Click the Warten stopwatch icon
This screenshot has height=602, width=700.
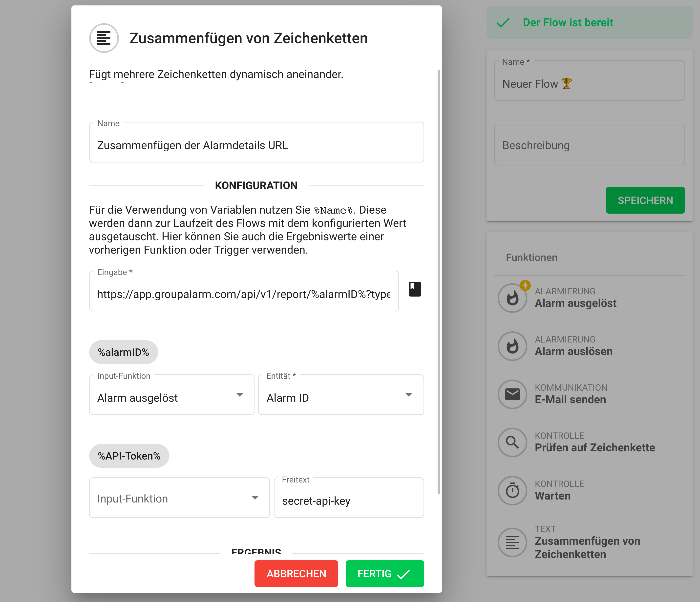[x=512, y=491]
